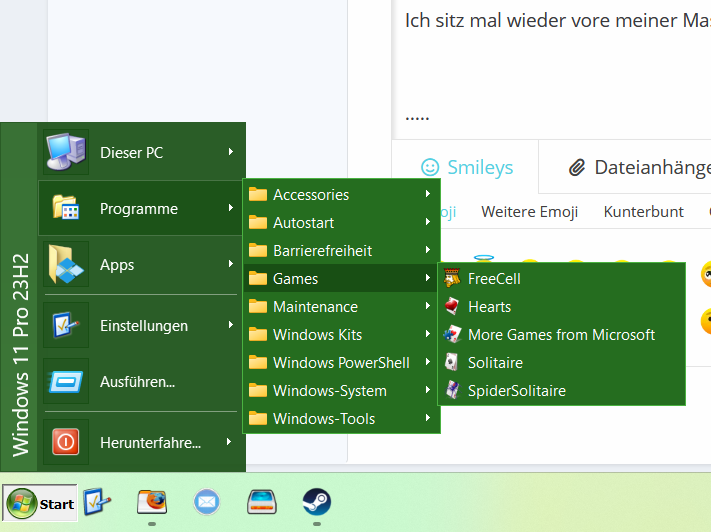Open the Dieser PC menu entry
Screen dimensions: 711x532
pos(141,151)
